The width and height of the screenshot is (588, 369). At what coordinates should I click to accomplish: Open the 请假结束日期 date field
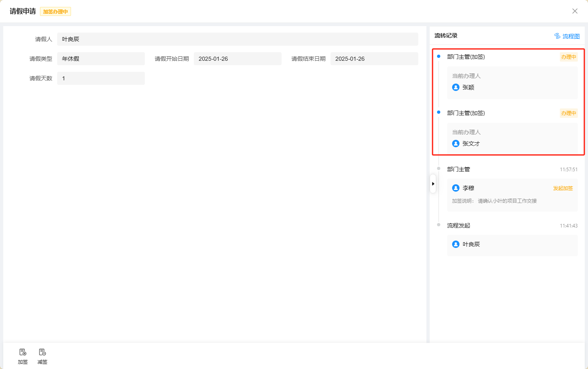click(x=374, y=59)
